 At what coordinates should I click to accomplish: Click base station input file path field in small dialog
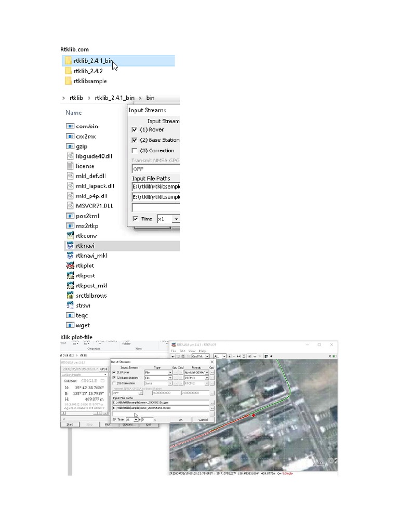click(161, 408)
